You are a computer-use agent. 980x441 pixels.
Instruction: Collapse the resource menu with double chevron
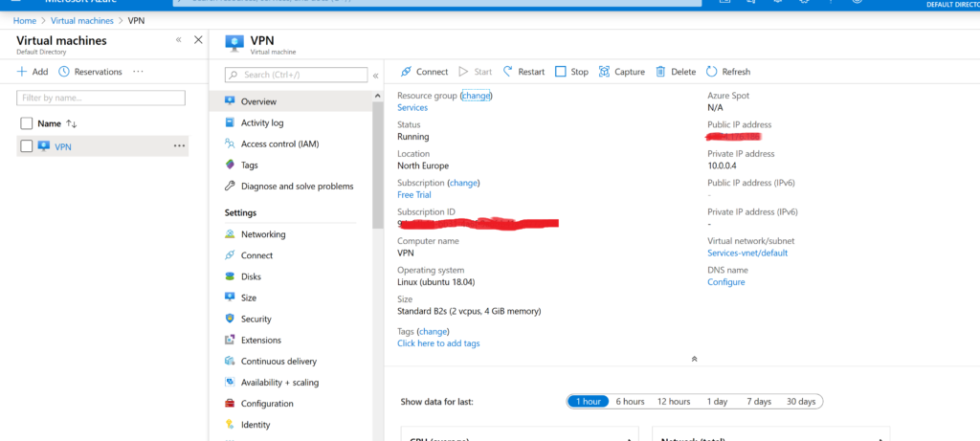pos(376,75)
